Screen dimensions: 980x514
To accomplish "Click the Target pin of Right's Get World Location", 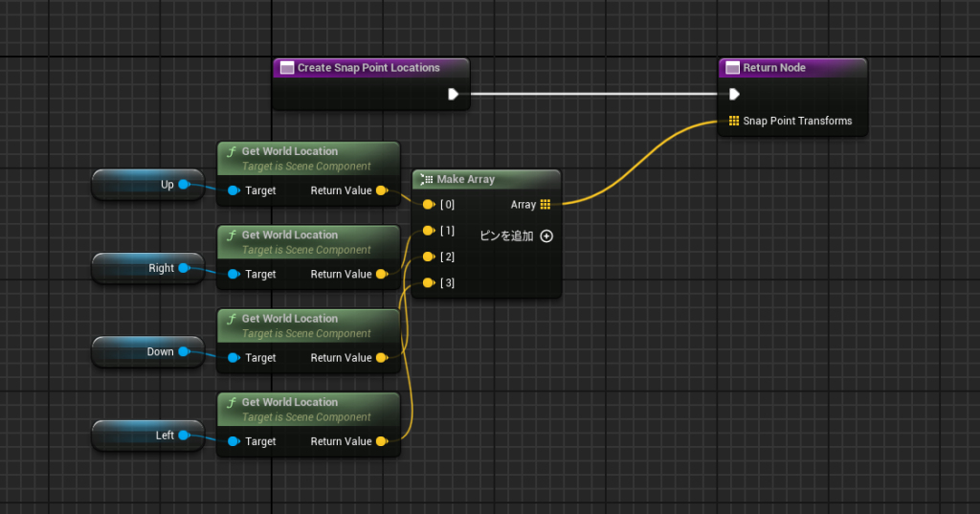I will [234, 274].
